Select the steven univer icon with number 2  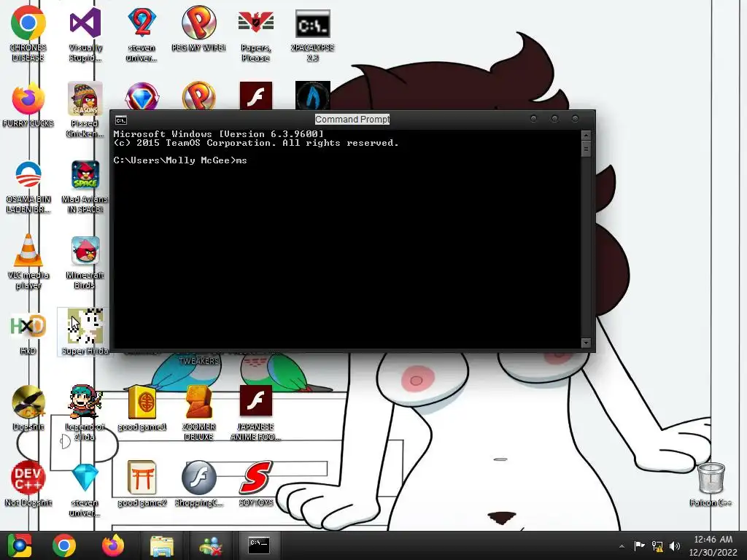142,34
